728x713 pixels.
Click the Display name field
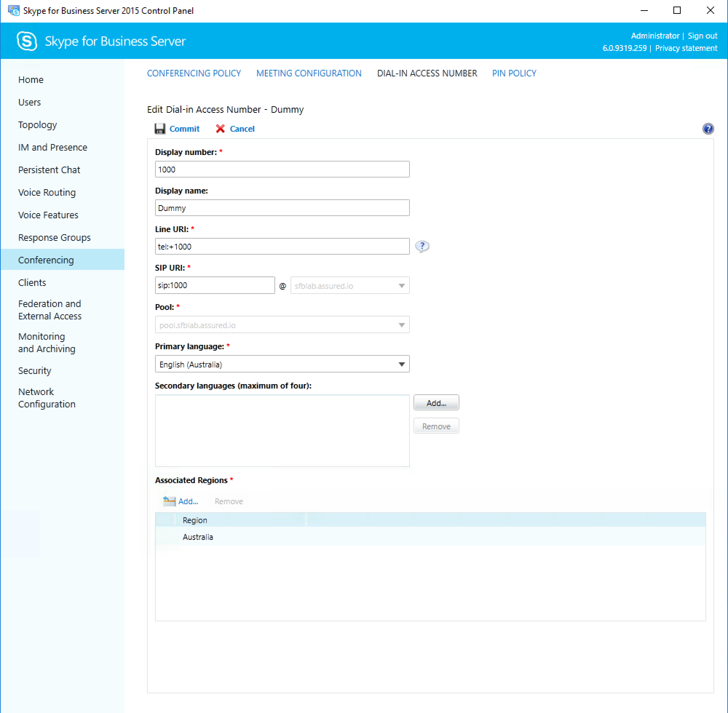point(282,208)
